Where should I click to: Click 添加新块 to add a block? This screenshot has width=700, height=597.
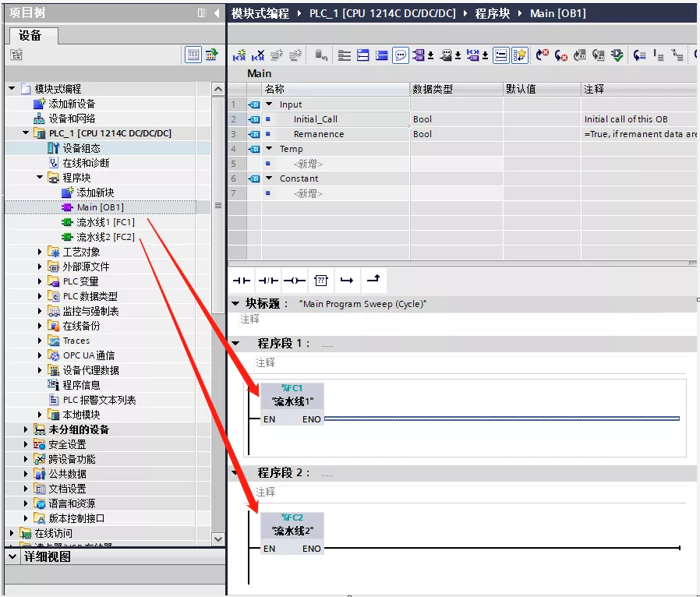(94, 193)
